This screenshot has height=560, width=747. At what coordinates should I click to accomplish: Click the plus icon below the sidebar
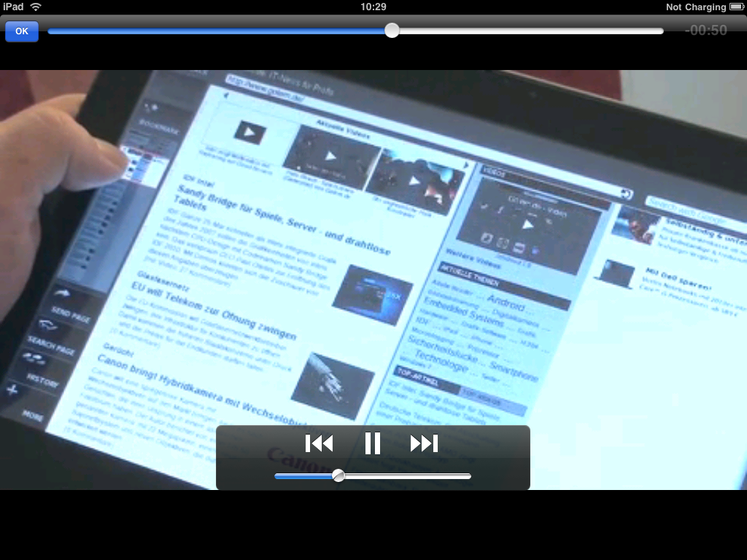point(11,390)
